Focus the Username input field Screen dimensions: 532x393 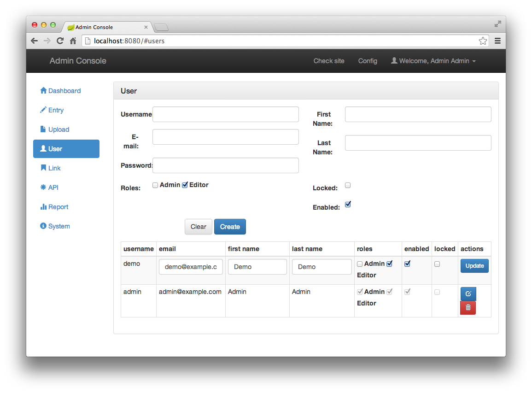[226, 114]
